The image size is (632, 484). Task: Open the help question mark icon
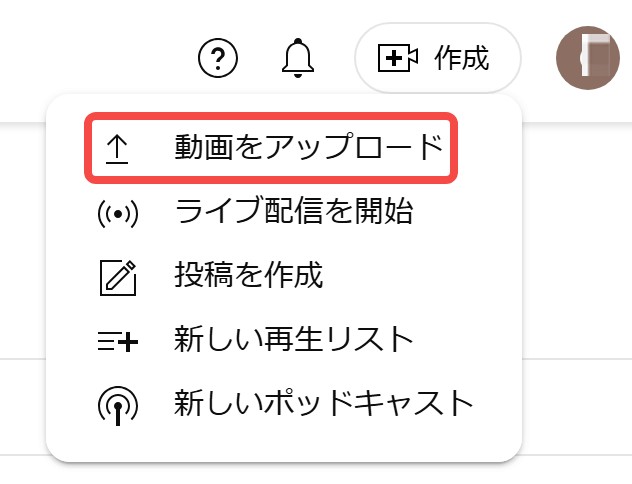click(218, 59)
